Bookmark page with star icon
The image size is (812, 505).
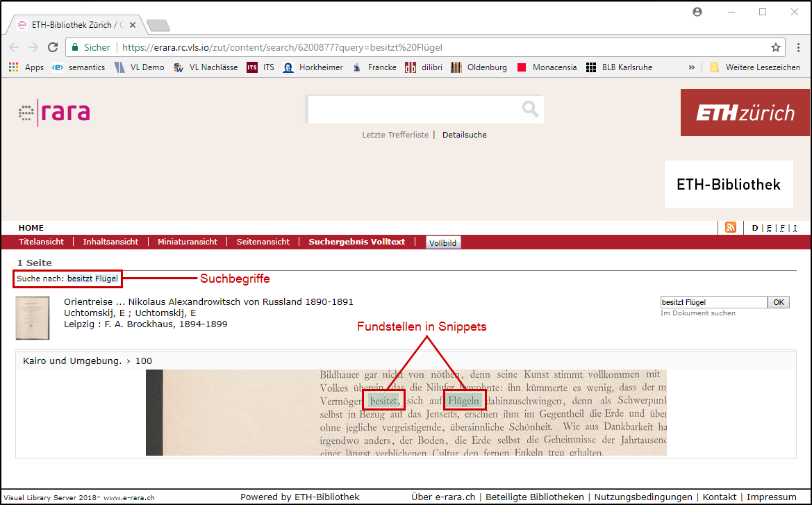(776, 47)
